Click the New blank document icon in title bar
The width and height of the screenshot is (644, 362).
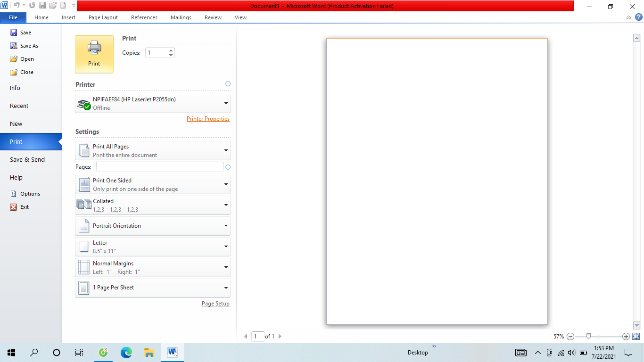[x=63, y=6]
